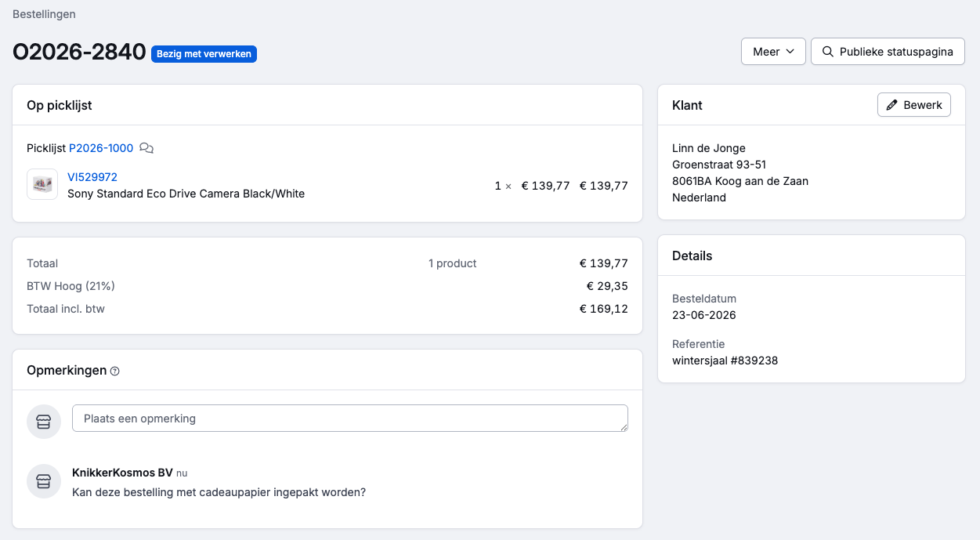Viewport: 980px width, 540px height.
Task: Open the picklist comments speech-bubble icon
Action: 146,148
